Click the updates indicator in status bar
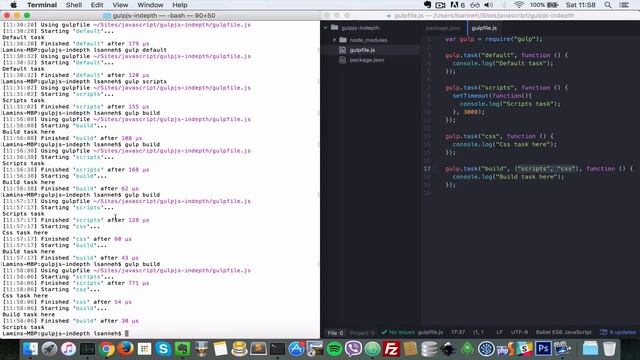 618,332
